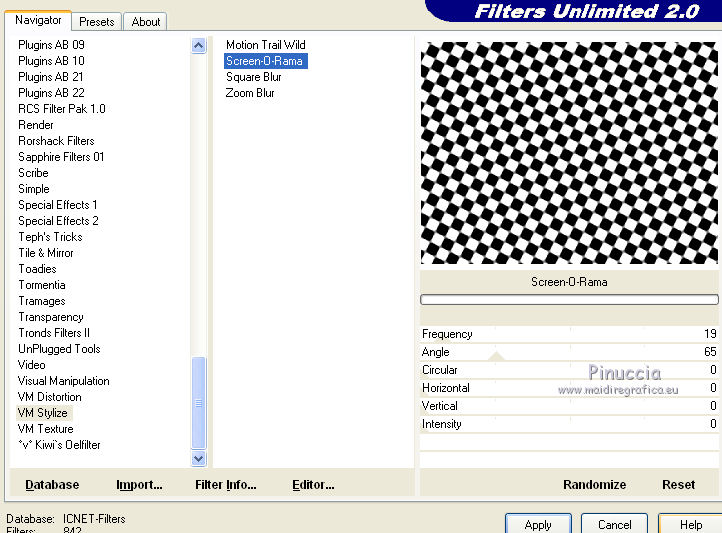Select the Video category
This screenshot has height=533, width=722.
pyautogui.click(x=32, y=365)
